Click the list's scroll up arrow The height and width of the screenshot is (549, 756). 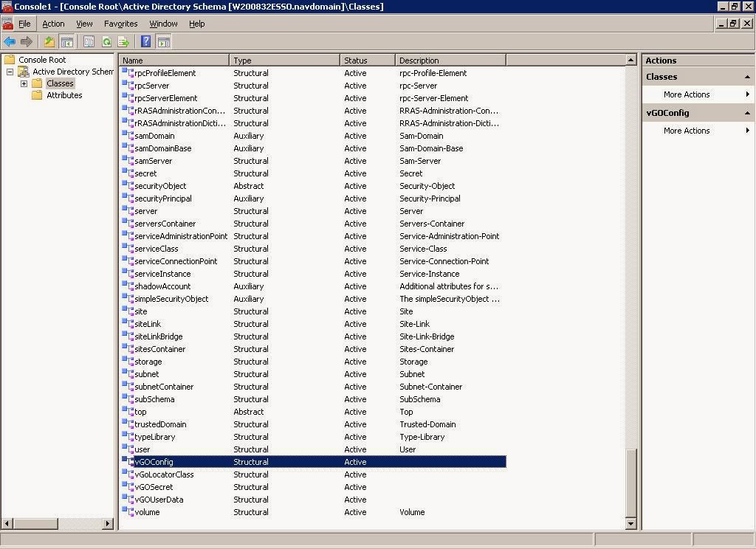[x=630, y=60]
